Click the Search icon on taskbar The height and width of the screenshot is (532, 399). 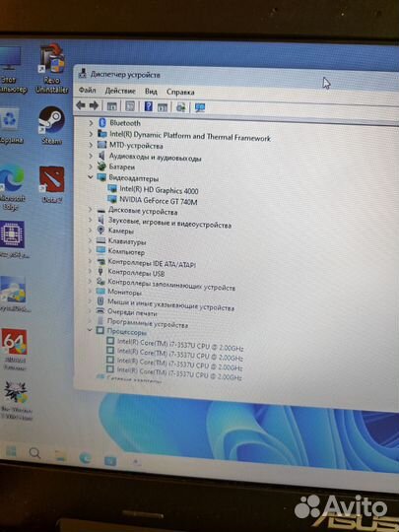tap(34, 453)
